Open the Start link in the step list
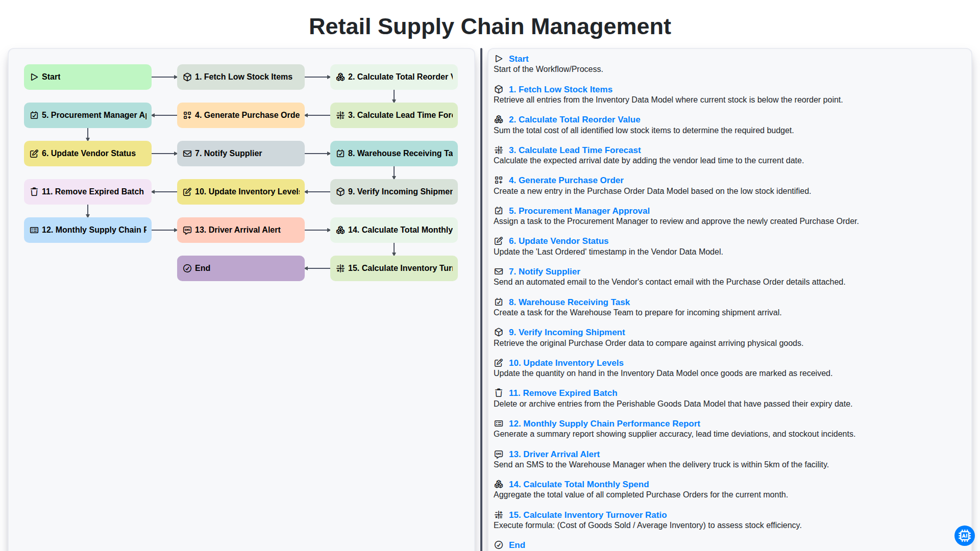The height and width of the screenshot is (551, 980). (x=519, y=59)
